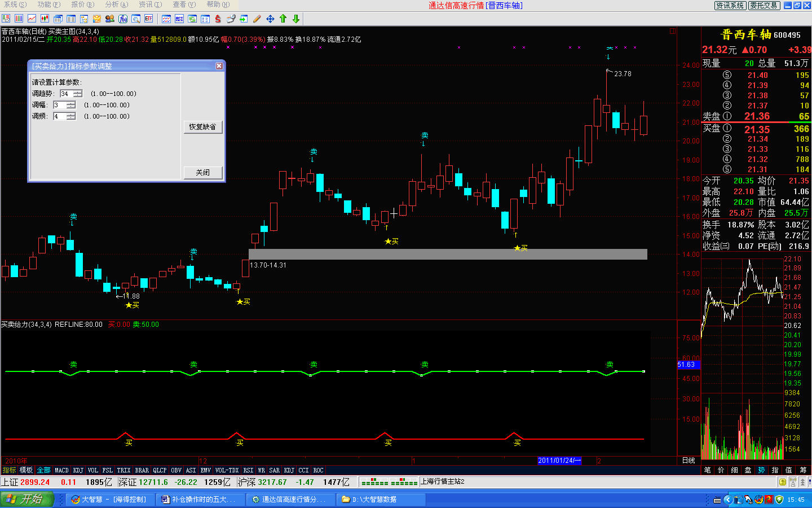Switch to the 模板 tab
The width and height of the screenshot is (812, 508).
26,470
